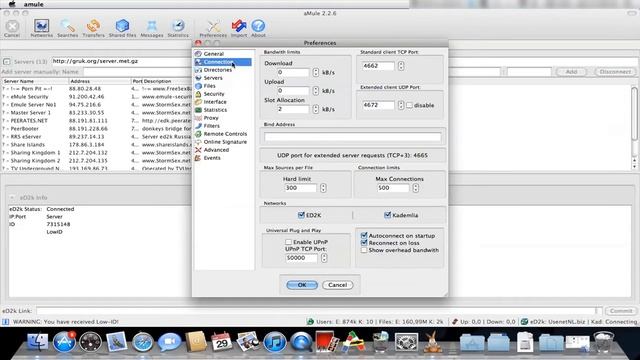
Task: Open the amule menu bar item
Action: pos(33,4)
